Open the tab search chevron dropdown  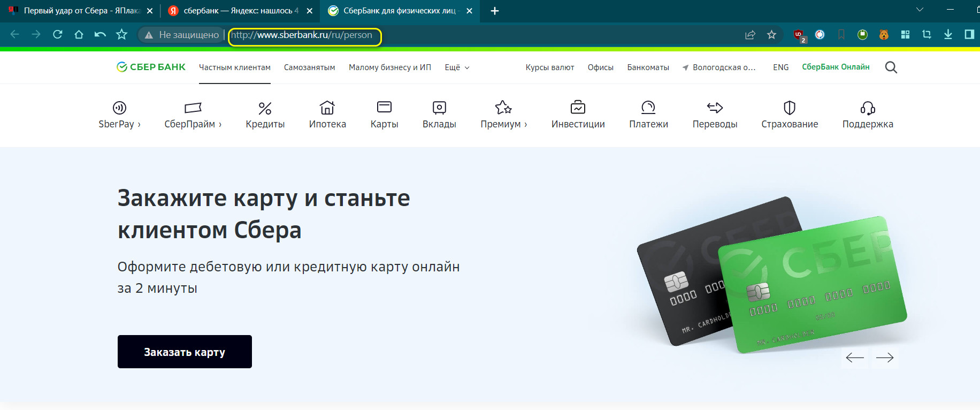[920, 10]
